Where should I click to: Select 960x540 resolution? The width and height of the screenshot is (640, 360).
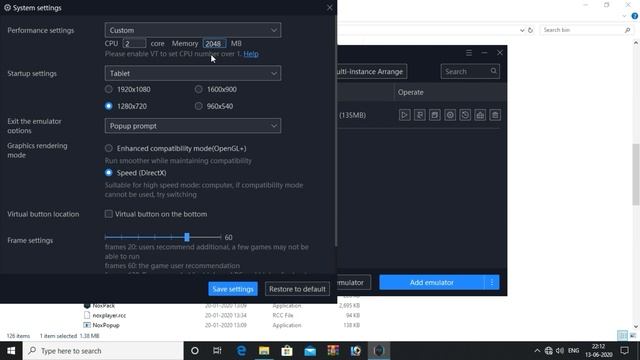point(198,106)
